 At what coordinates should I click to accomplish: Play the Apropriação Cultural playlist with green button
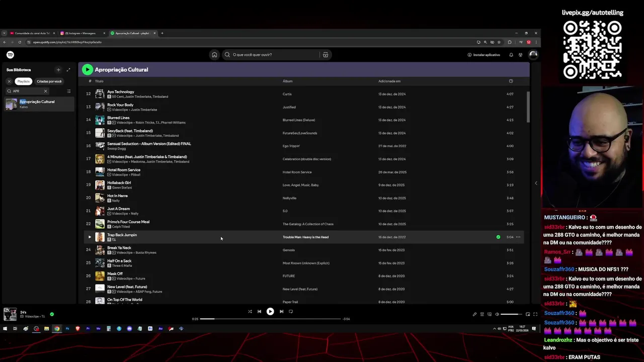[x=88, y=69]
